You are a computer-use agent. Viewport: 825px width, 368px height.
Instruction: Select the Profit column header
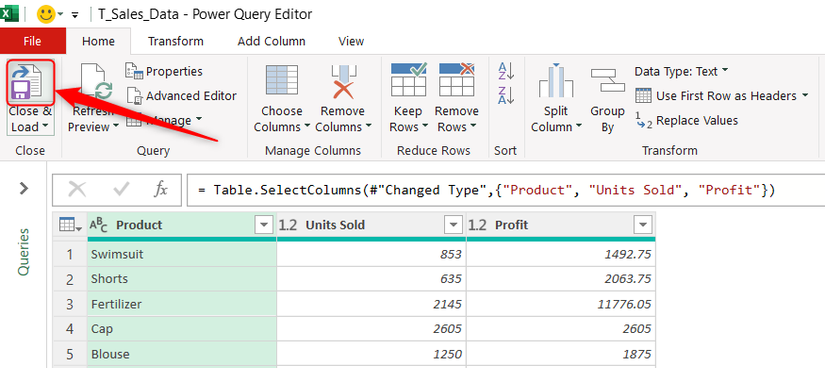[561, 225]
